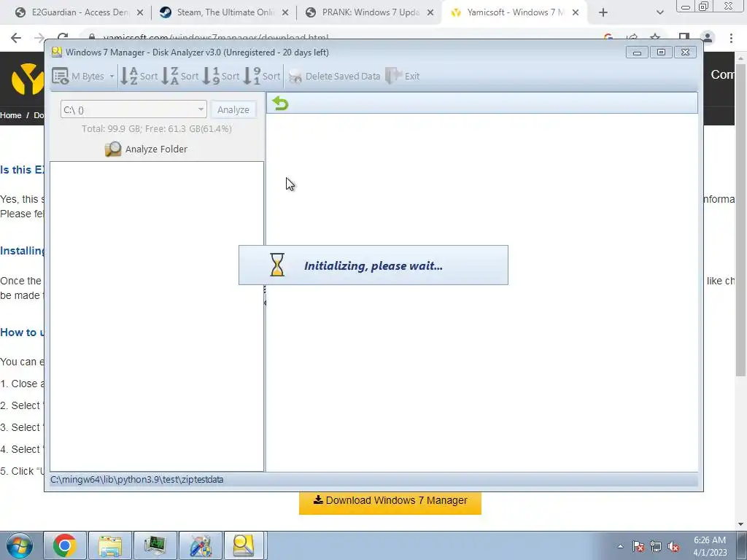The image size is (747, 560).
Task: Open the C:\ drive selection combo box
Action: (133, 109)
